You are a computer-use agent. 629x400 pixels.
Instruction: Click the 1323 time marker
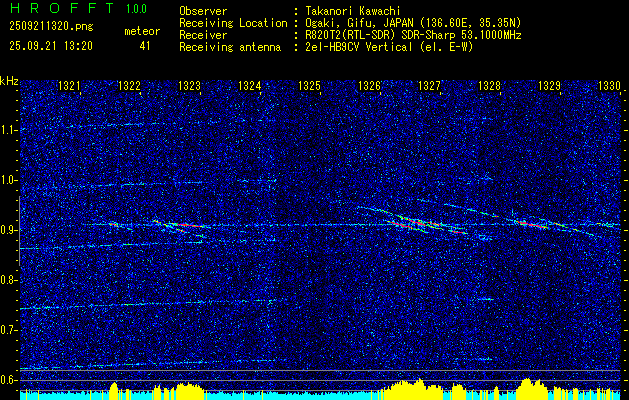click(x=189, y=86)
